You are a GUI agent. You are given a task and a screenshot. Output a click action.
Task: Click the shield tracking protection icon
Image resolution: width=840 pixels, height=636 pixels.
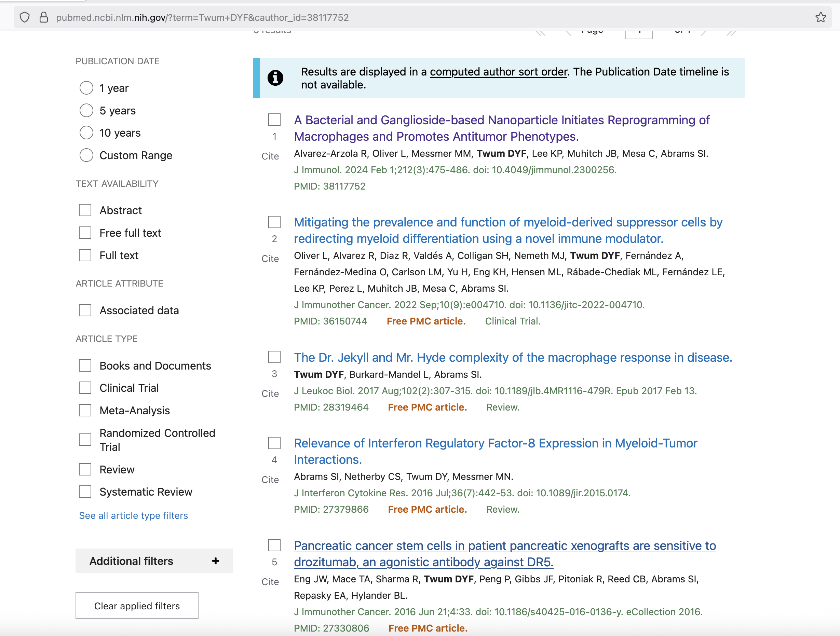25,17
